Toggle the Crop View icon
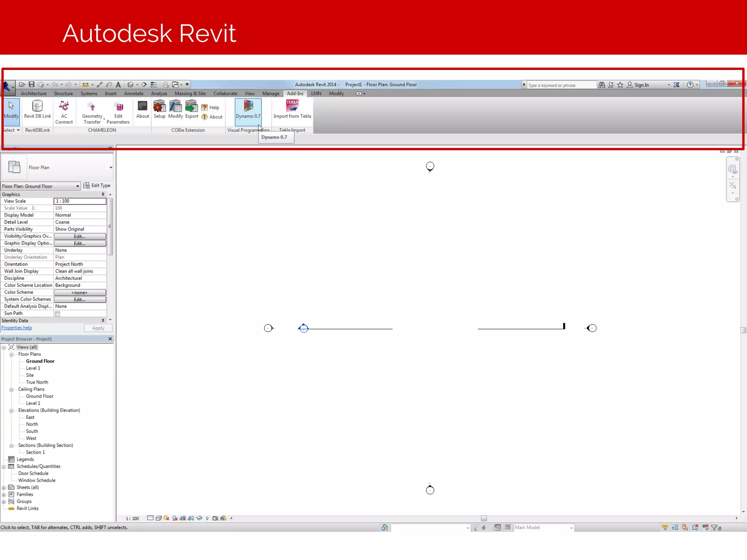The image size is (747, 560). (x=183, y=518)
